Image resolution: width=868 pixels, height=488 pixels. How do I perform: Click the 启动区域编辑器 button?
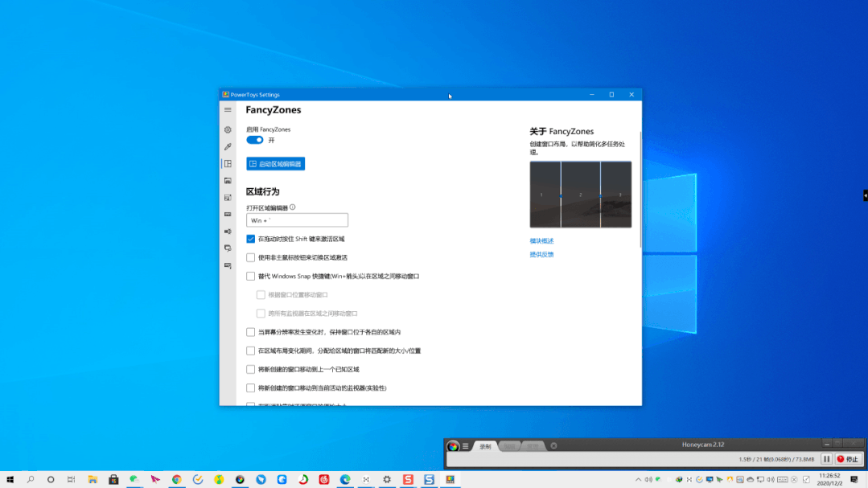(x=278, y=163)
